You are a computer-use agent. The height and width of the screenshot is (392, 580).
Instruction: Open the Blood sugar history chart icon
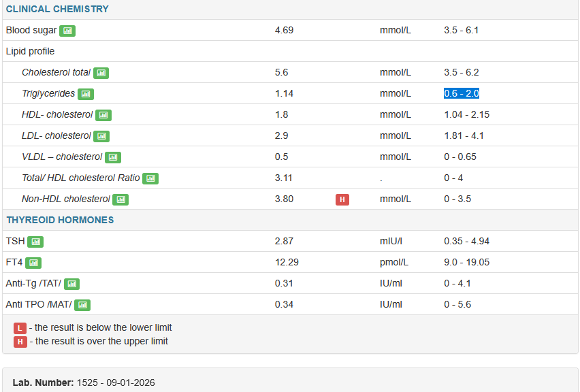pos(67,31)
